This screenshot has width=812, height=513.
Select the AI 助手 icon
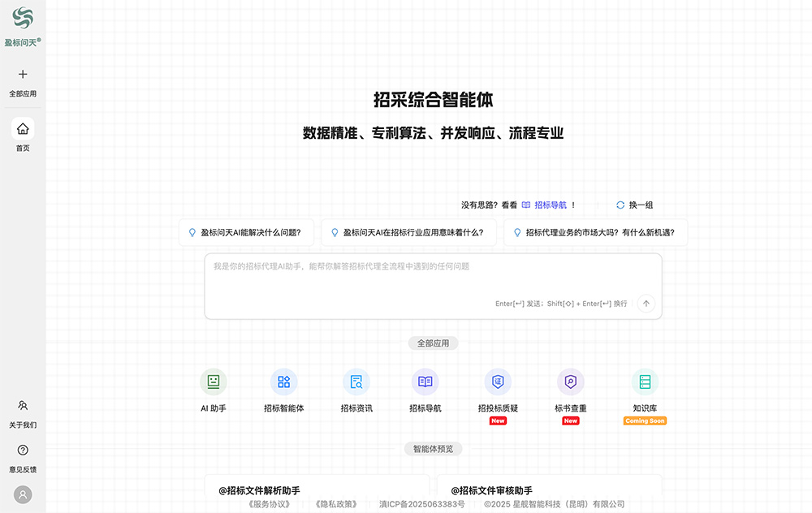(213, 382)
